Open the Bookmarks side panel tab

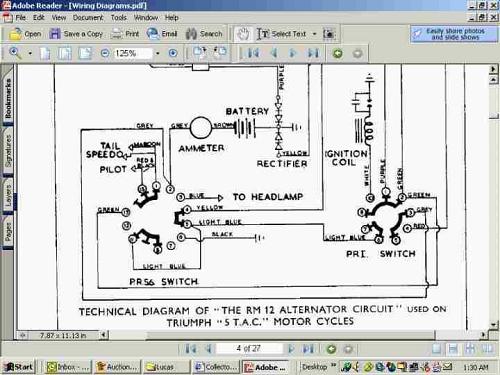8,98
